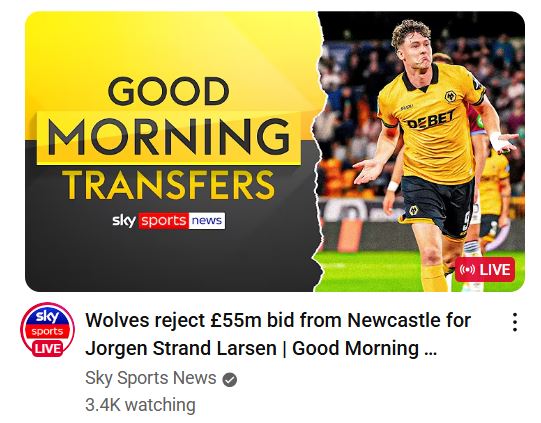
Task: Click the DEBET sponsor logo on jersey
Action: [x=431, y=120]
